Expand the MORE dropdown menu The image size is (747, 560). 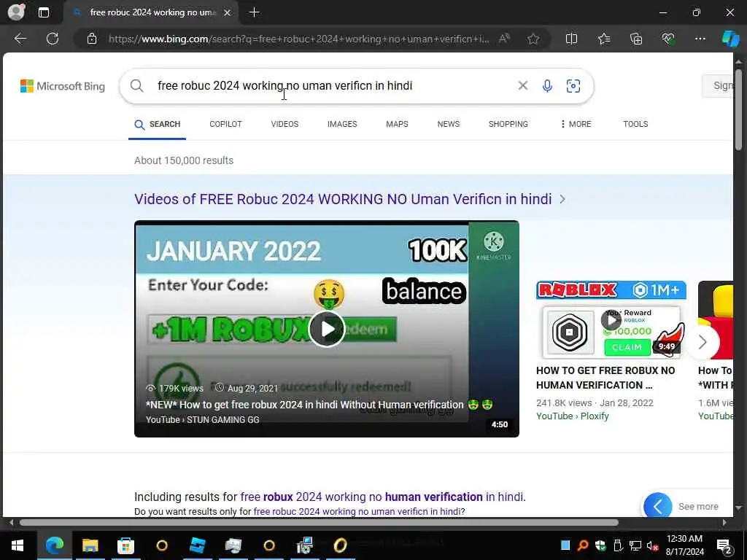[x=576, y=124]
